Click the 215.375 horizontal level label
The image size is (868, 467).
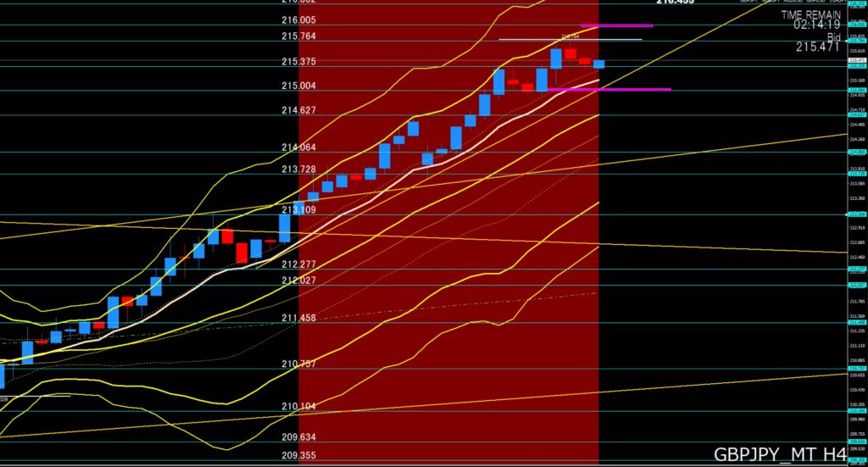(298, 62)
